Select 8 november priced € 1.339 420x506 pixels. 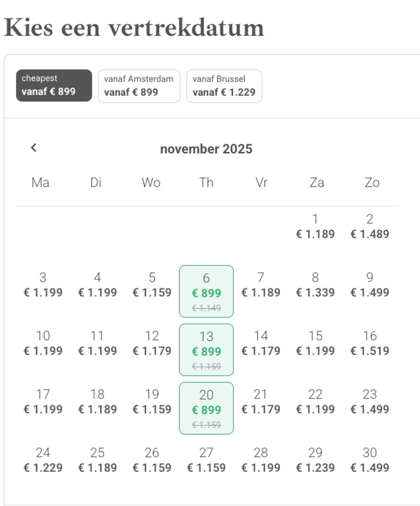tap(315, 285)
